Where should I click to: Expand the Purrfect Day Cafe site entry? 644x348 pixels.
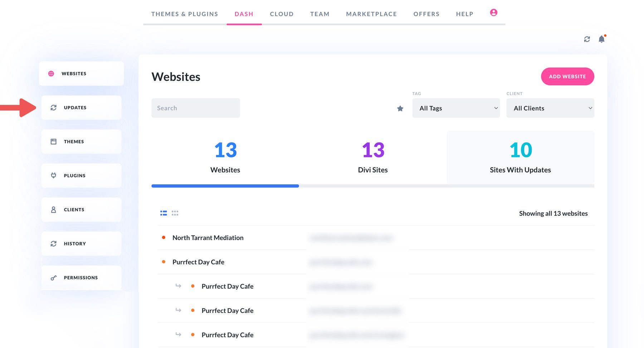(198, 262)
